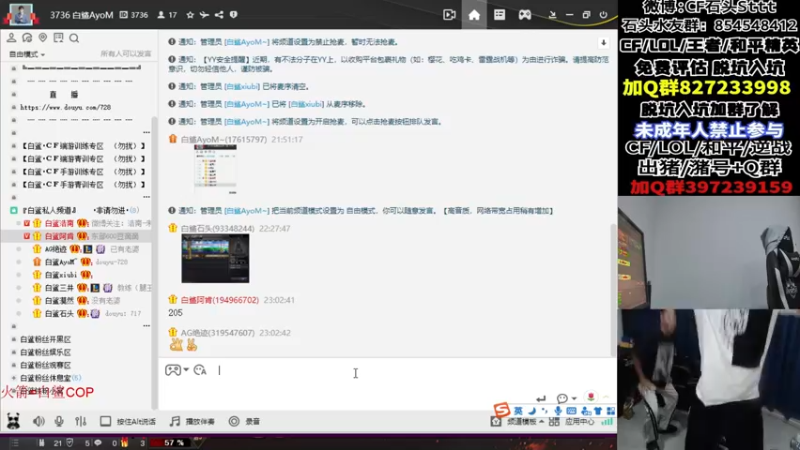Screen dimensions: 800x450
Task: Click the LOL badge icon beside AG绝迹
Action: pos(88,249)
